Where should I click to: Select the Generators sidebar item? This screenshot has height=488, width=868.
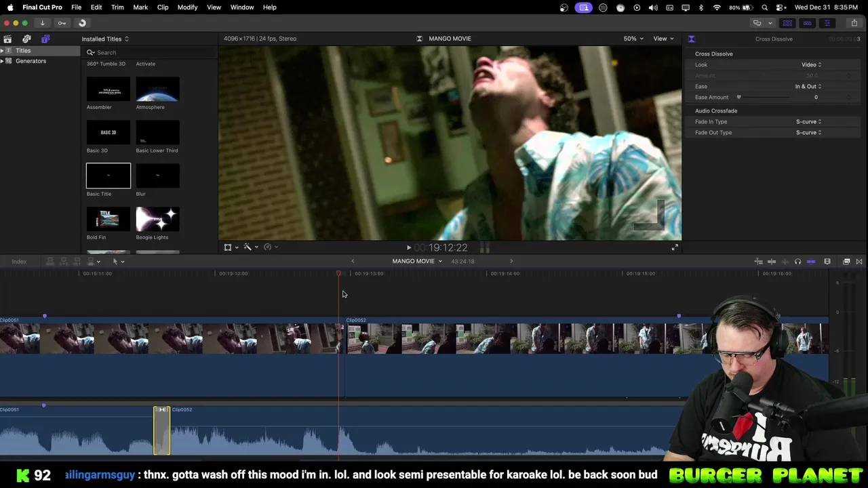[x=31, y=61]
